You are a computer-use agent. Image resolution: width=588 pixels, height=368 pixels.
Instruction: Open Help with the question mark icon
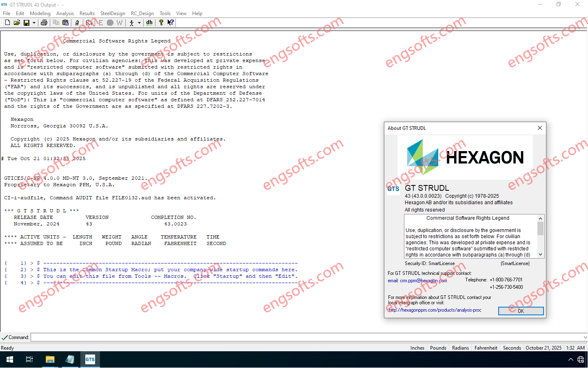click(161, 22)
